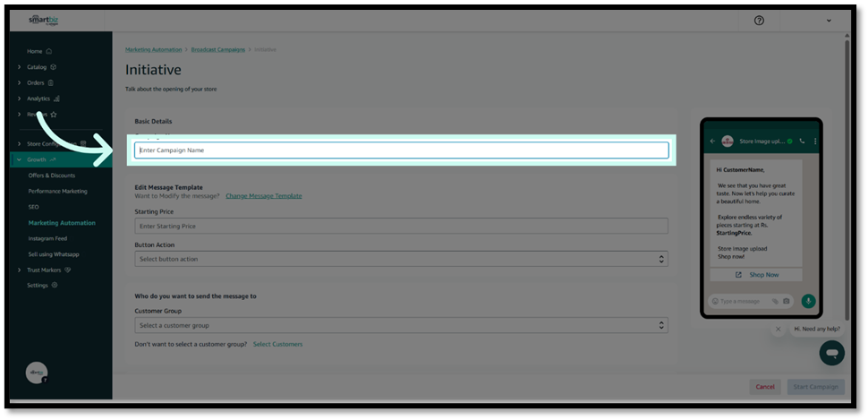Screen dimensions: 868x420
Task: Open the Customer Group dropdown
Action: coord(401,325)
